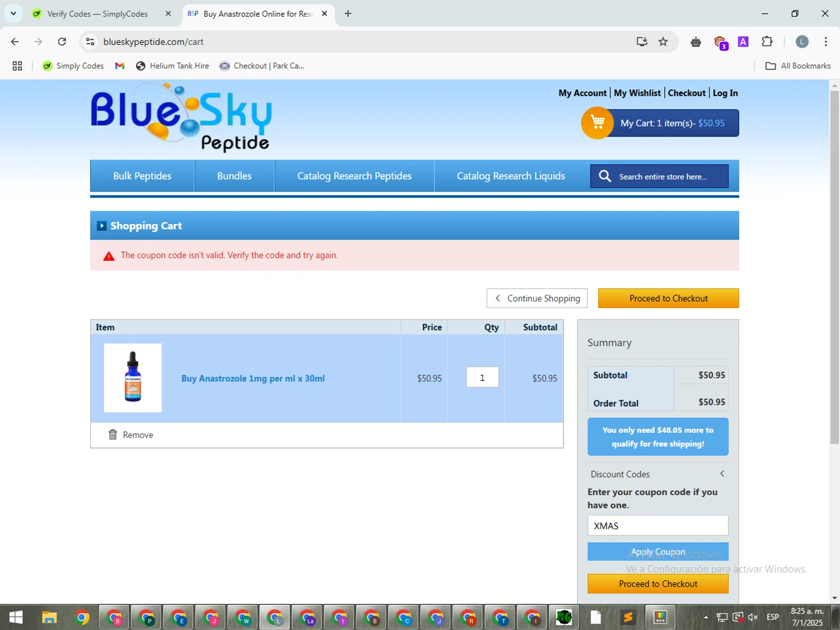This screenshot has height=630, width=840.
Task: Open Helium Tank Hire bookmark
Action: 172,66
